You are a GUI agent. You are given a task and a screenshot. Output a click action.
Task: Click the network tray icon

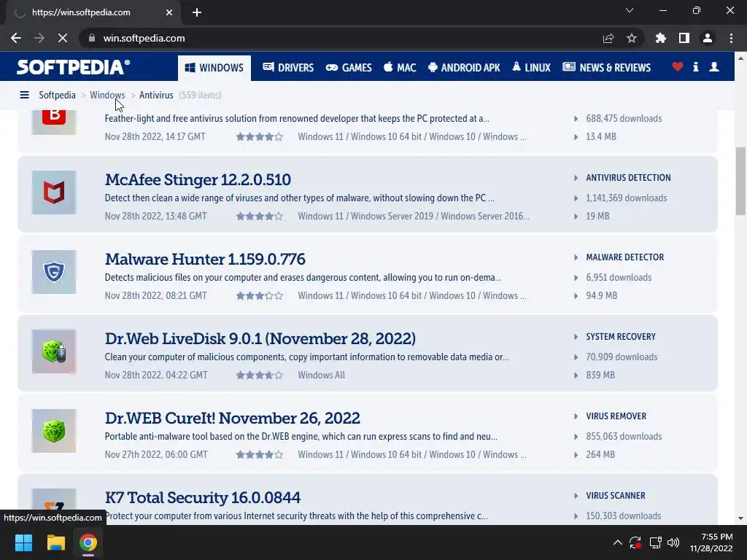[655, 542]
